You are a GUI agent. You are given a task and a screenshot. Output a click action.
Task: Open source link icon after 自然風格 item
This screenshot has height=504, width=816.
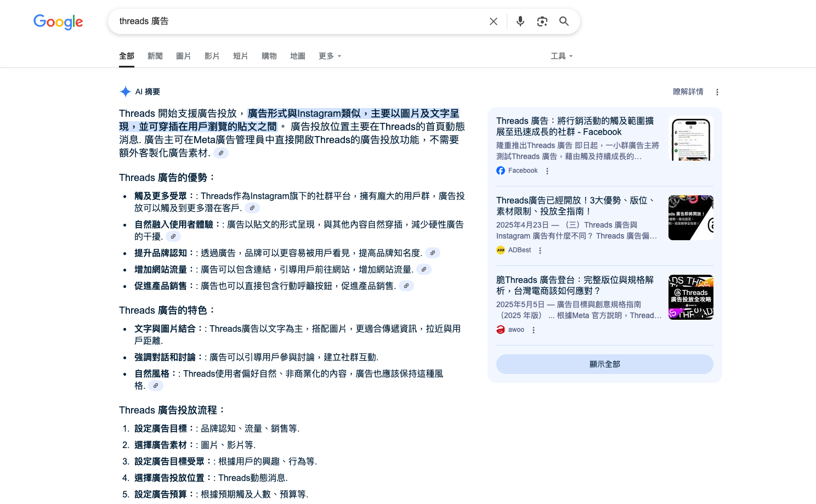[x=156, y=386]
